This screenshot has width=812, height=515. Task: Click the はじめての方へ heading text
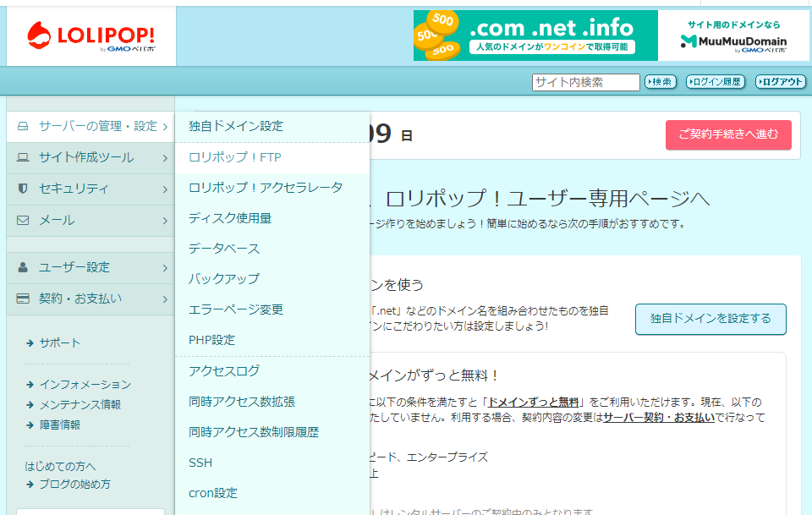pos(60,466)
